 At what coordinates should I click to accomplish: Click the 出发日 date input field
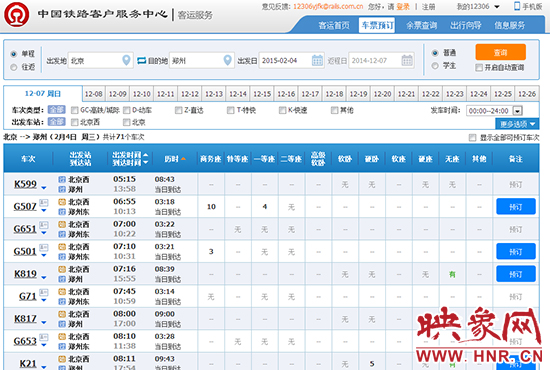[x=291, y=60]
